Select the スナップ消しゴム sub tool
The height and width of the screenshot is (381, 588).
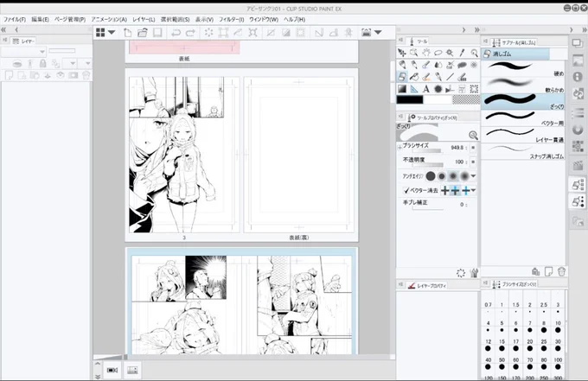coord(523,151)
